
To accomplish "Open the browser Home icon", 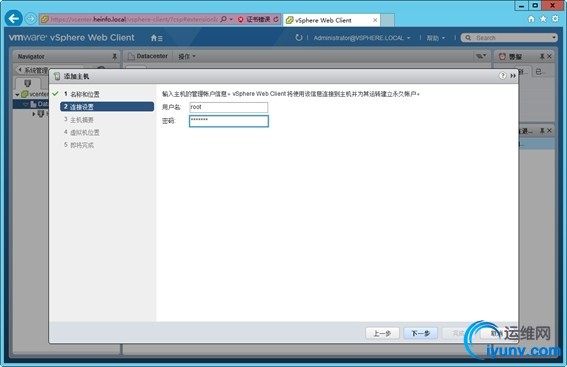I will pyautogui.click(x=531, y=19).
